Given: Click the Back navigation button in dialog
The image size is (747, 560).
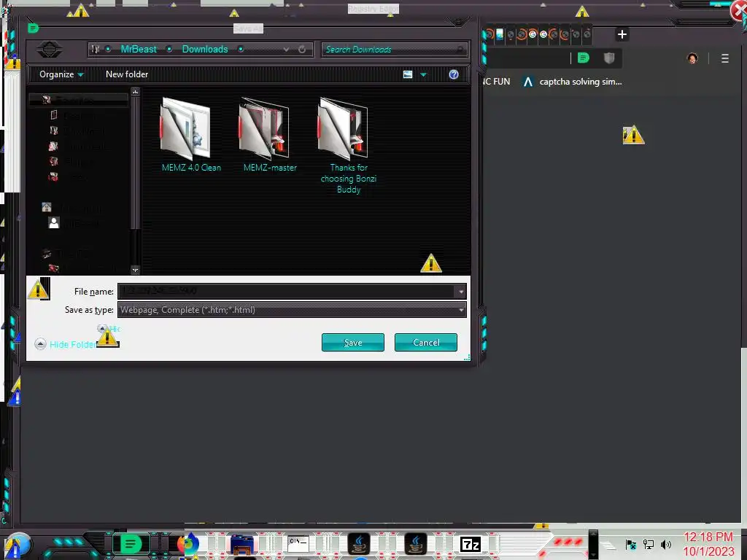Looking at the screenshot, I should pos(50,50).
